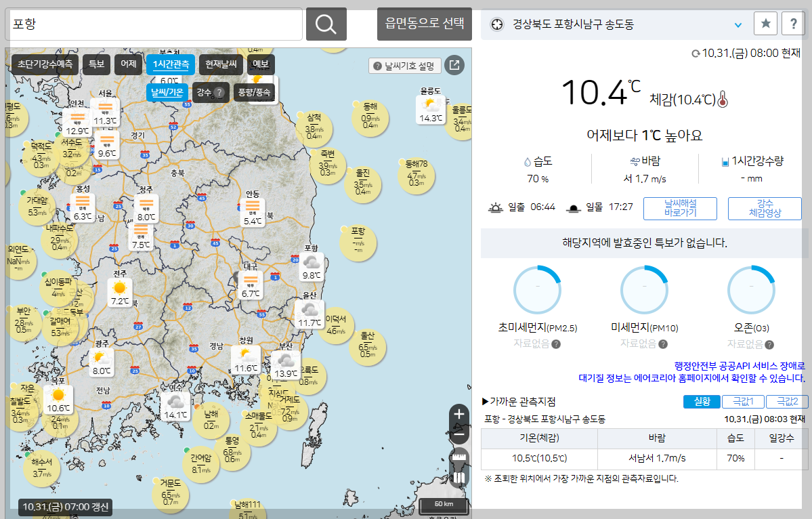
Task: Click the 울진 buoy observation circle
Action: point(362,184)
